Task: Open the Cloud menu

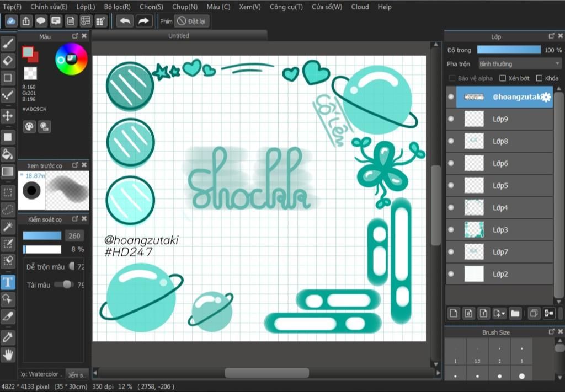Action: [x=360, y=7]
